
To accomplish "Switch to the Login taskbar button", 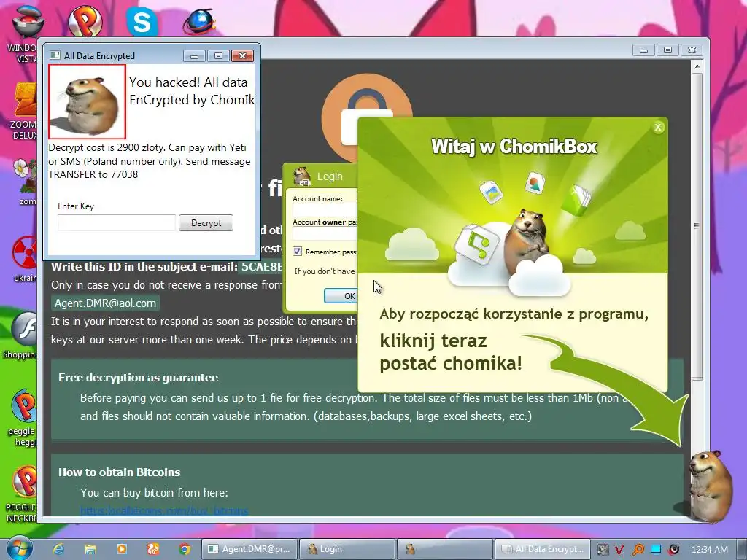I will 348,549.
